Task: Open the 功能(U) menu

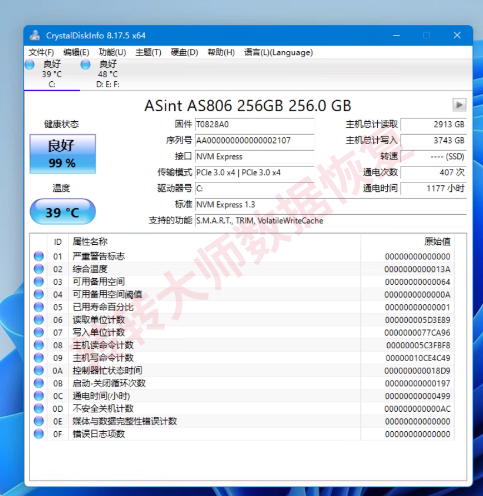Action: [112, 52]
